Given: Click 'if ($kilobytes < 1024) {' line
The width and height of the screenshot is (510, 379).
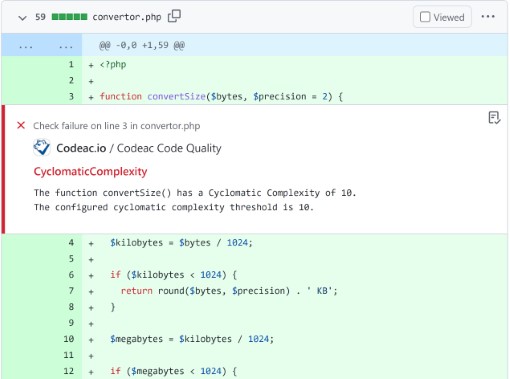Looking at the screenshot, I should click(x=174, y=275).
